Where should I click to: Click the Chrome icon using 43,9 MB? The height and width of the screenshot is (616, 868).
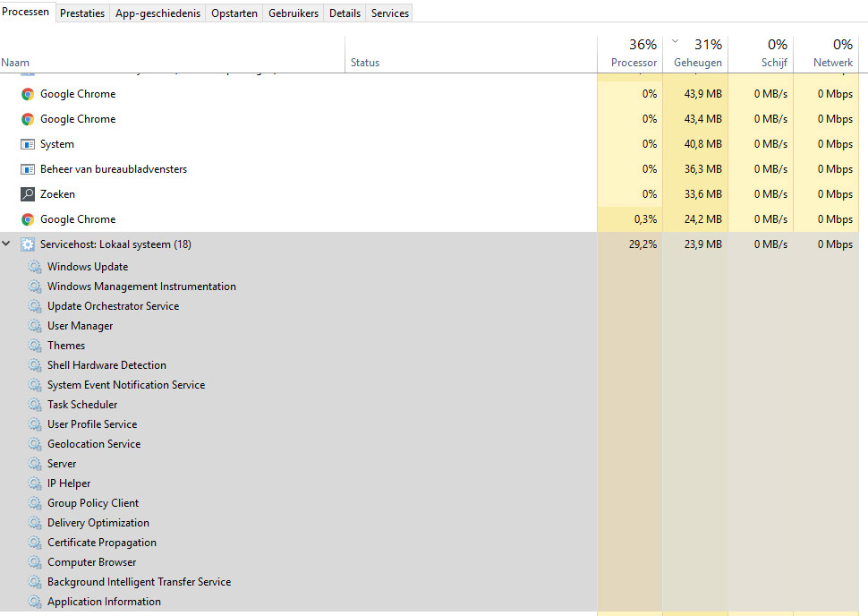click(x=28, y=94)
